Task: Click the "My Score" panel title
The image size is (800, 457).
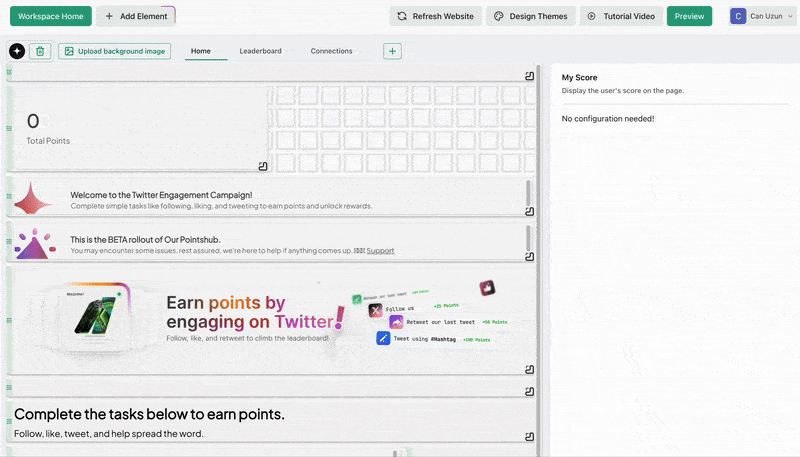Action: [579, 78]
